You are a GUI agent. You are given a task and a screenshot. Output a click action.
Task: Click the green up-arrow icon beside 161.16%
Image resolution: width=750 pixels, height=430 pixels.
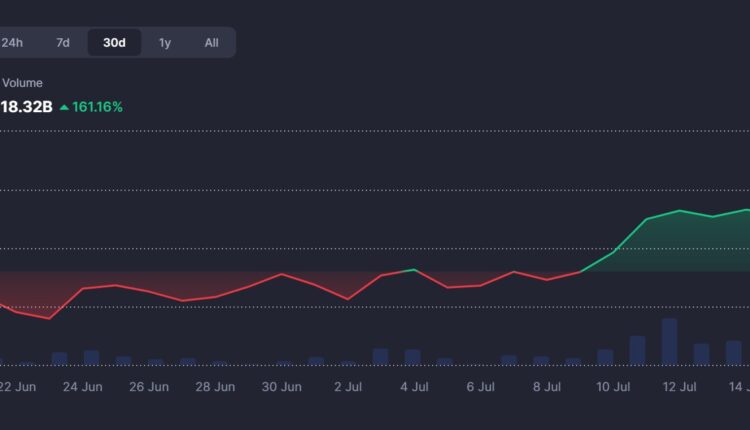click(64, 106)
